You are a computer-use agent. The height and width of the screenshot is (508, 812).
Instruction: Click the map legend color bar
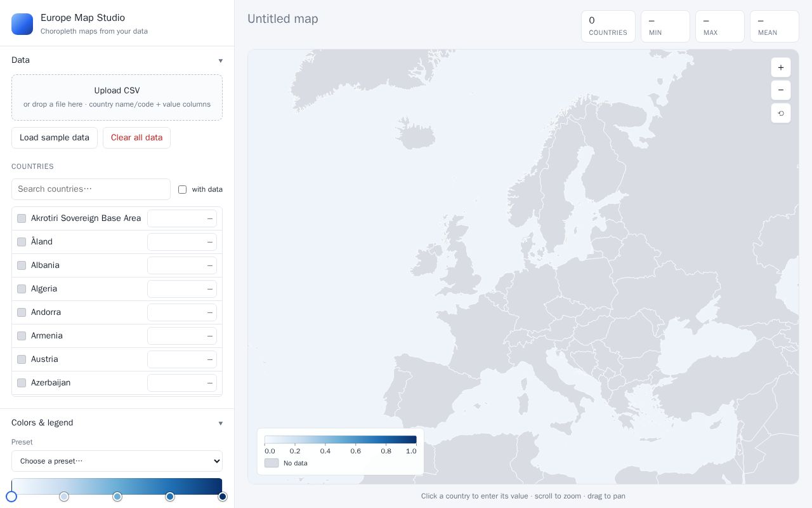pyautogui.click(x=341, y=439)
